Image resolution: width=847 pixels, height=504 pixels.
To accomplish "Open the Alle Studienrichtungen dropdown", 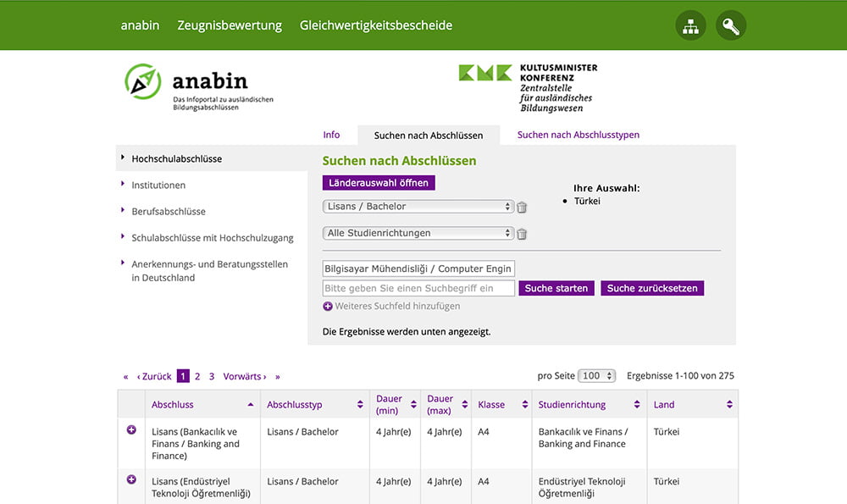I will point(418,234).
